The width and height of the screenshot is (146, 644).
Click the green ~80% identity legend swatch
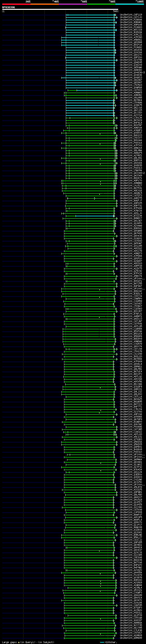tap(101, 4)
